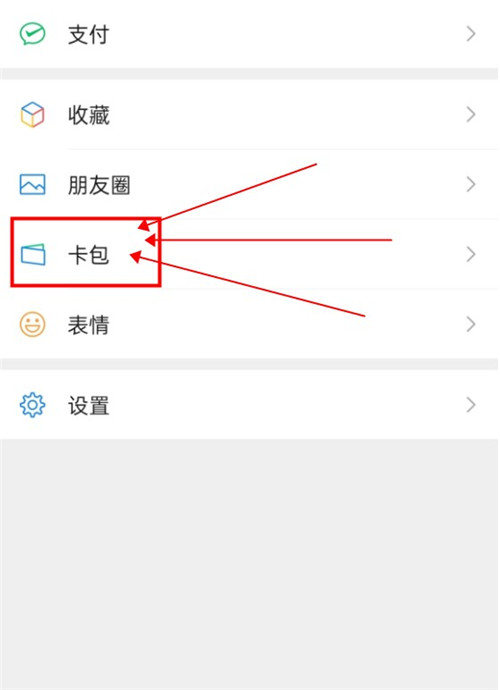Open the 表情 entry text
Image resolution: width=500 pixels, height=690 pixels.
coord(88,325)
